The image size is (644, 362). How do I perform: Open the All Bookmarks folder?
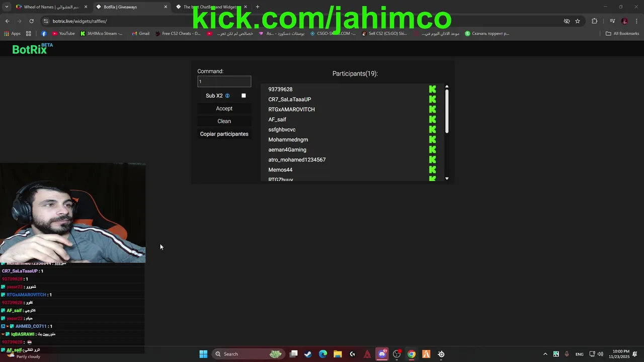(x=622, y=34)
